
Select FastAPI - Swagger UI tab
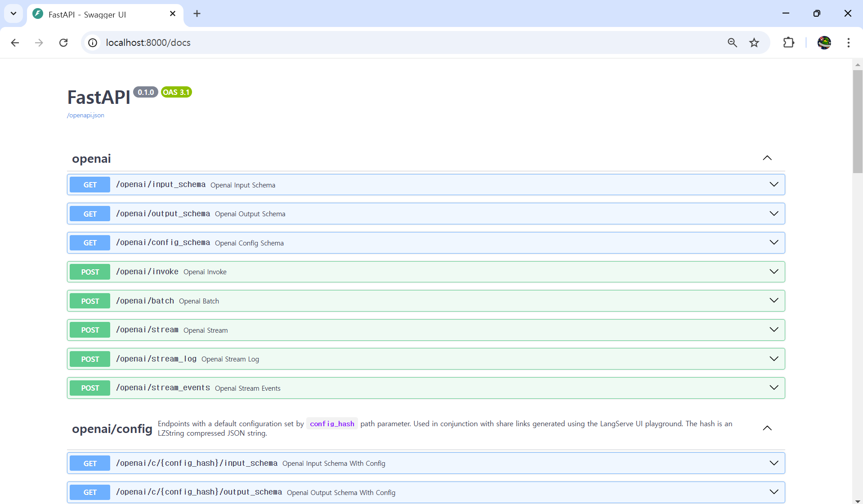click(105, 14)
